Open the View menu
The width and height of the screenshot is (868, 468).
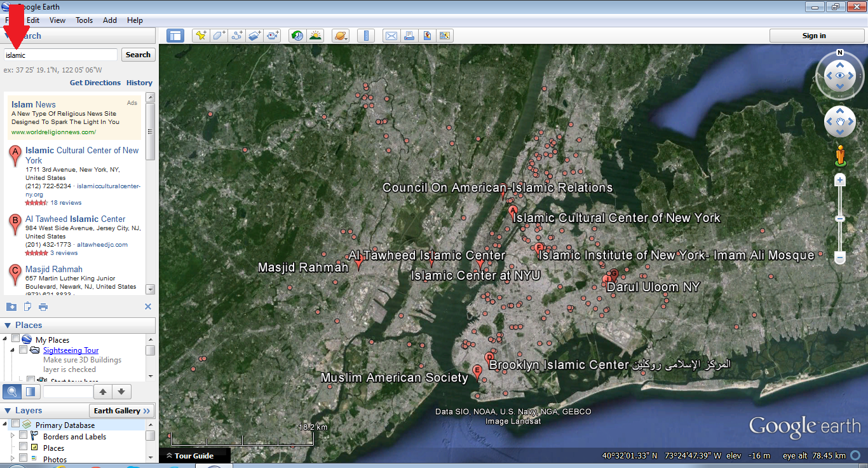(x=57, y=20)
